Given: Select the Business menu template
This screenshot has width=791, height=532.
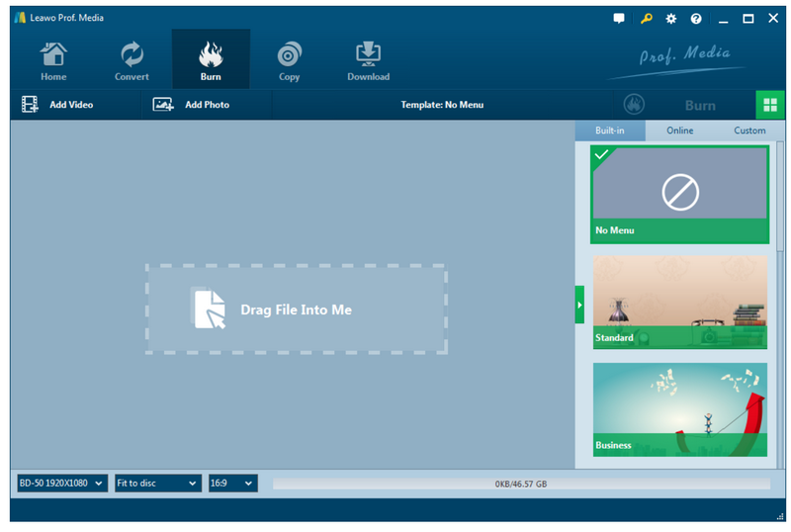Looking at the screenshot, I should pos(680,409).
